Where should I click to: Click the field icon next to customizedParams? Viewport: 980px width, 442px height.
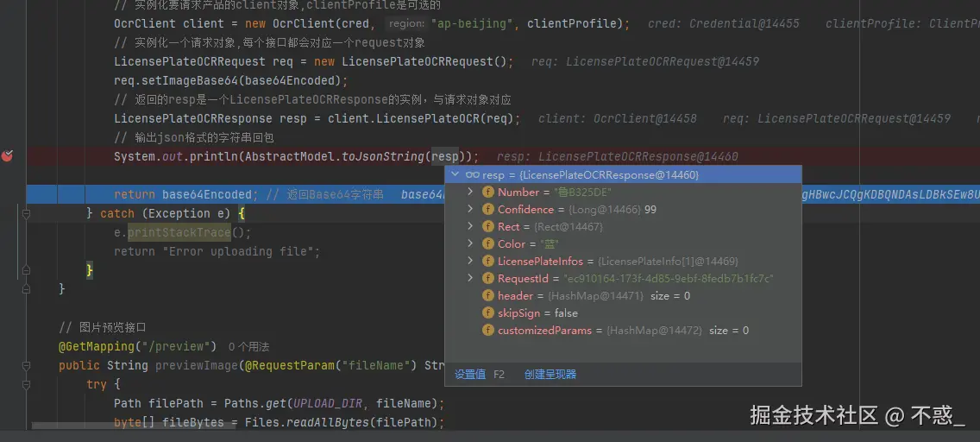point(488,330)
